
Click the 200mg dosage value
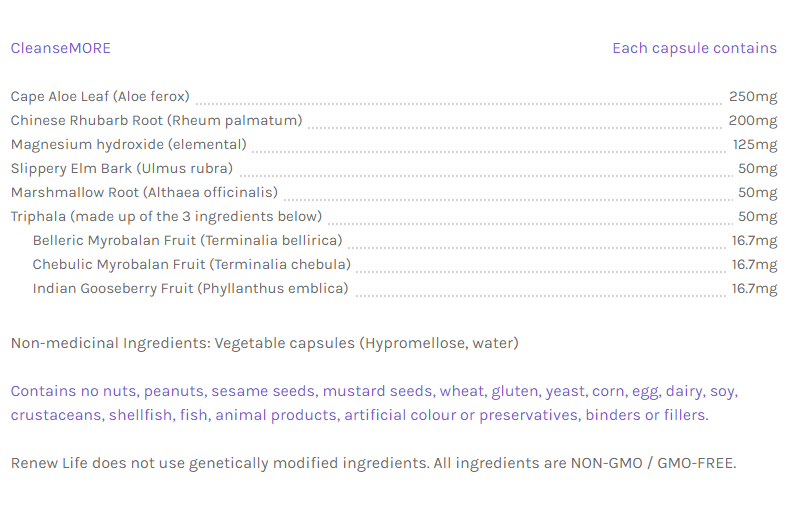pyautogui.click(x=753, y=121)
